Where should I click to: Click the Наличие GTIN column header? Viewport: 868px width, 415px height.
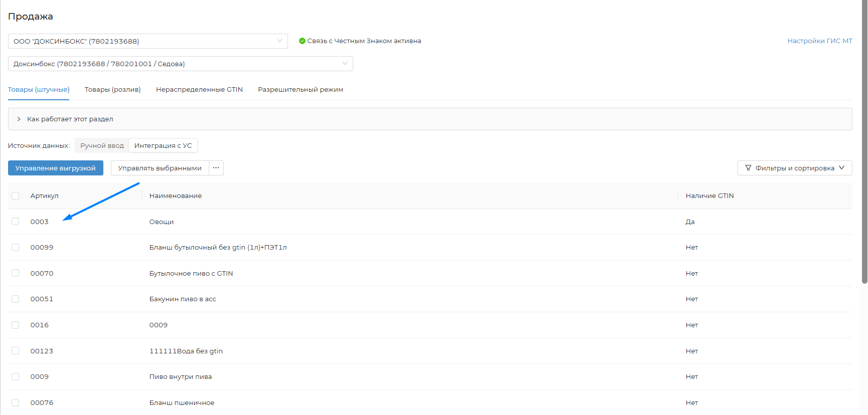point(709,196)
